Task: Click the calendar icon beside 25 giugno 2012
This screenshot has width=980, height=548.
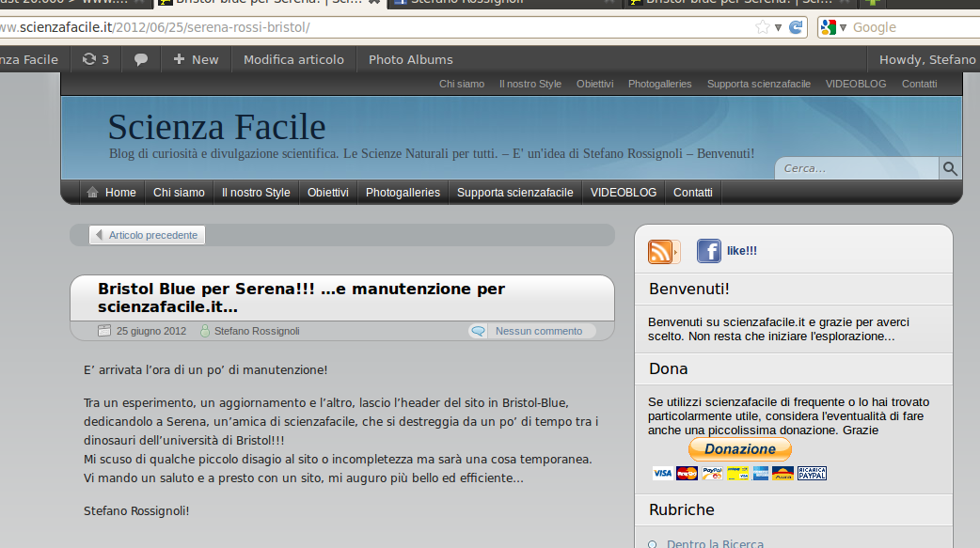Action: point(104,331)
